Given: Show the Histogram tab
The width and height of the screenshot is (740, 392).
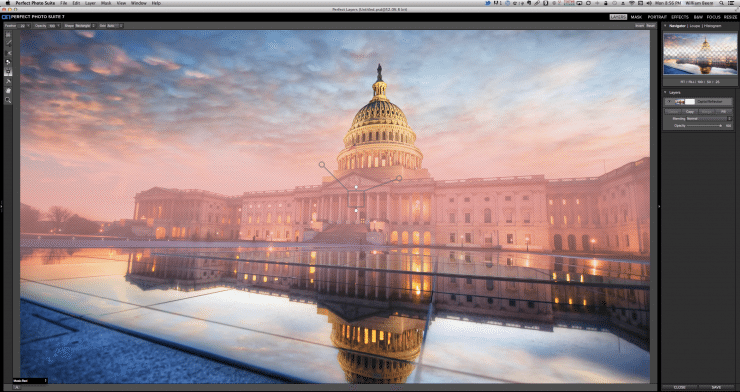Looking at the screenshot, I should pos(713,25).
